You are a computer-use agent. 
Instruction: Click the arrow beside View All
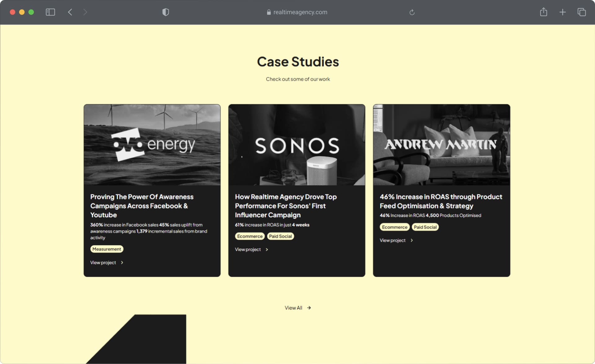[x=309, y=308]
